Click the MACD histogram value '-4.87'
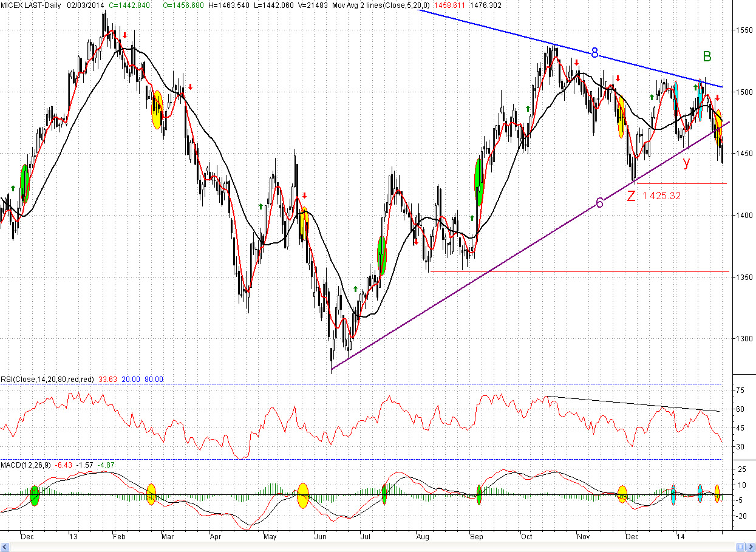 pos(106,465)
